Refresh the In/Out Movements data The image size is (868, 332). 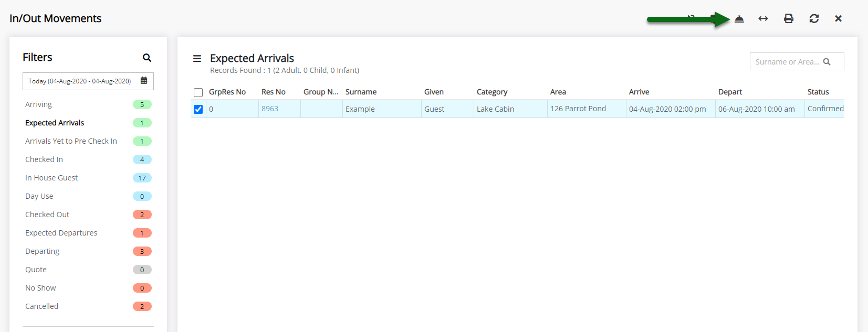[x=814, y=19]
